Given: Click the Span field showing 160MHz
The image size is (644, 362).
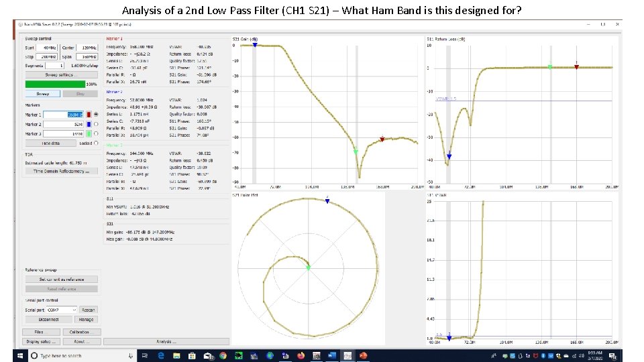Looking at the screenshot, I should point(87,56).
